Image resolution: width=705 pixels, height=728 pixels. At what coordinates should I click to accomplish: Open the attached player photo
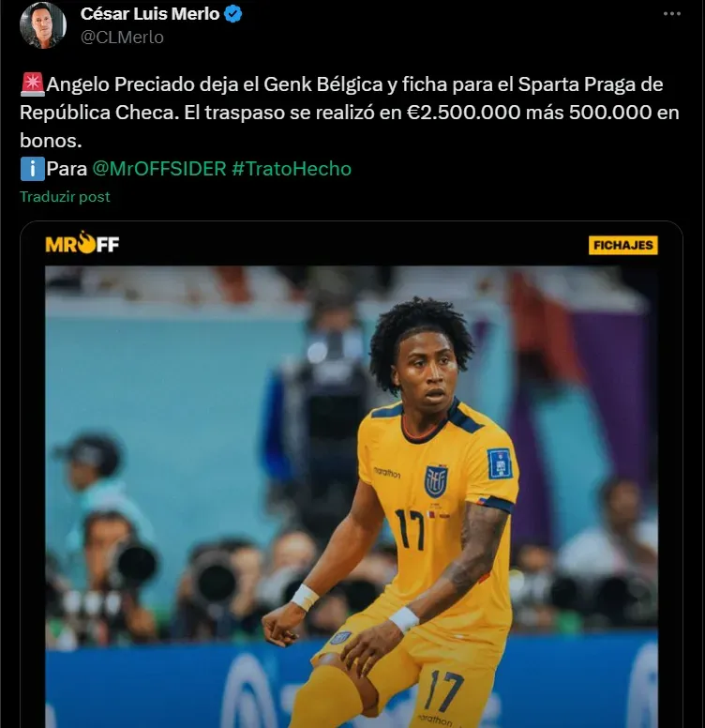pos(352,497)
